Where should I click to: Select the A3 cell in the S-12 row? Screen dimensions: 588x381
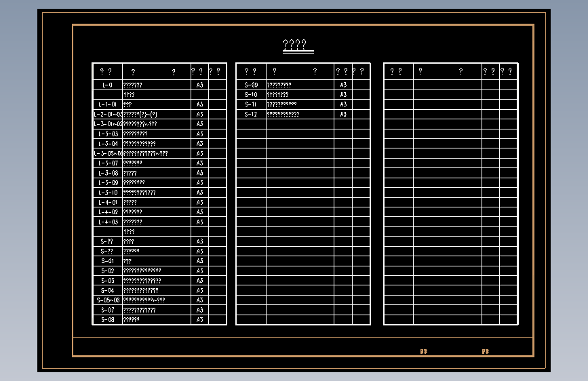pyautogui.click(x=343, y=115)
